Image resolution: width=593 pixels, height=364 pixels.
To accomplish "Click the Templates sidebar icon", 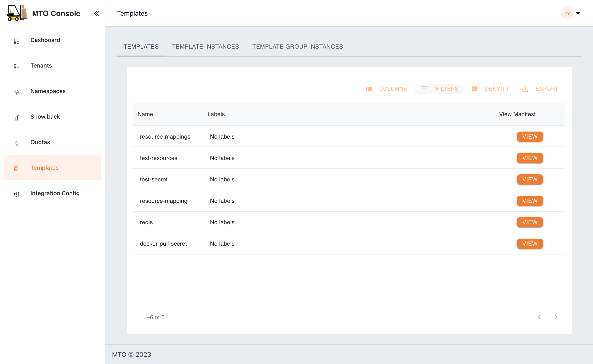I will tap(16, 168).
